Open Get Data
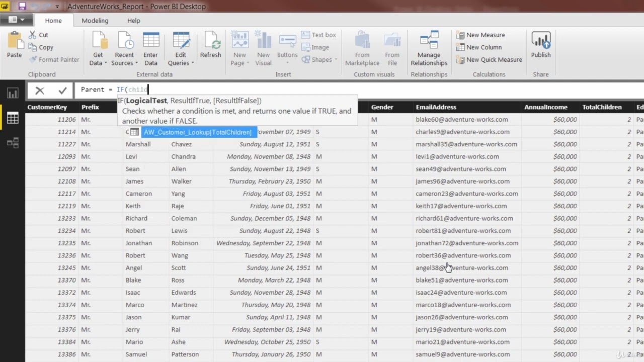Image resolution: width=644 pixels, height=362 pixels. (98, 49)
